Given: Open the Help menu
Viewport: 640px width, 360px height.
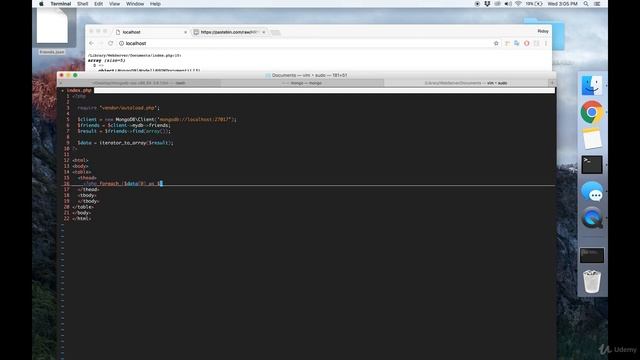Looking at the screenshot, I should click(x=155, y=4).
